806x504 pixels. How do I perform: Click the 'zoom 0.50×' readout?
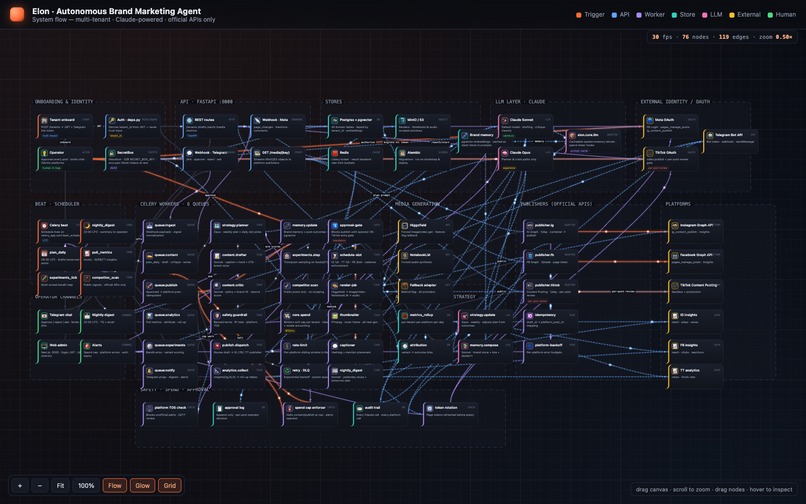click(775, 37)
